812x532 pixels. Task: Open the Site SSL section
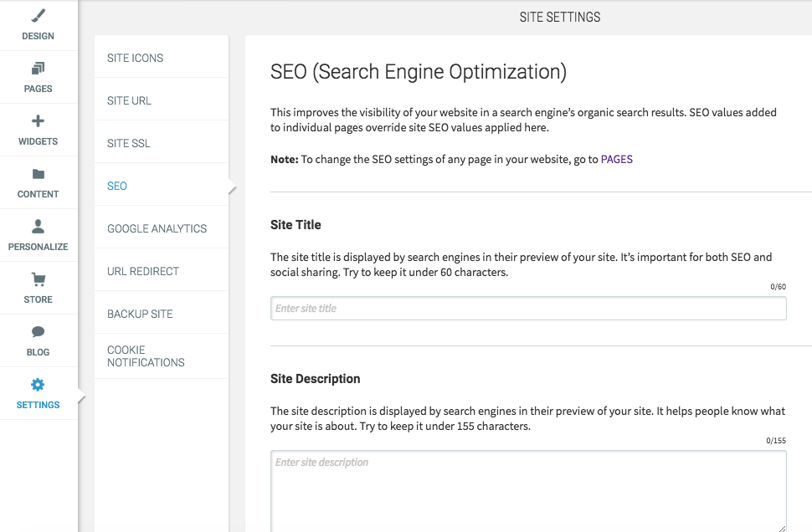pyautogui.click(x=162, y=143)
